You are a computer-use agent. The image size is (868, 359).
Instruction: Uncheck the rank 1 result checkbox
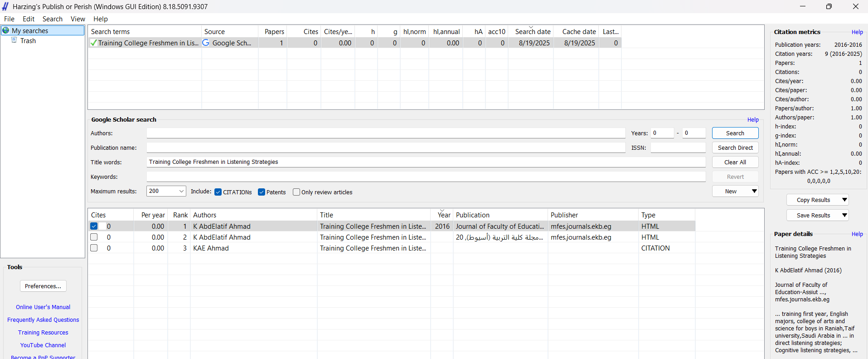click(94, 226)
